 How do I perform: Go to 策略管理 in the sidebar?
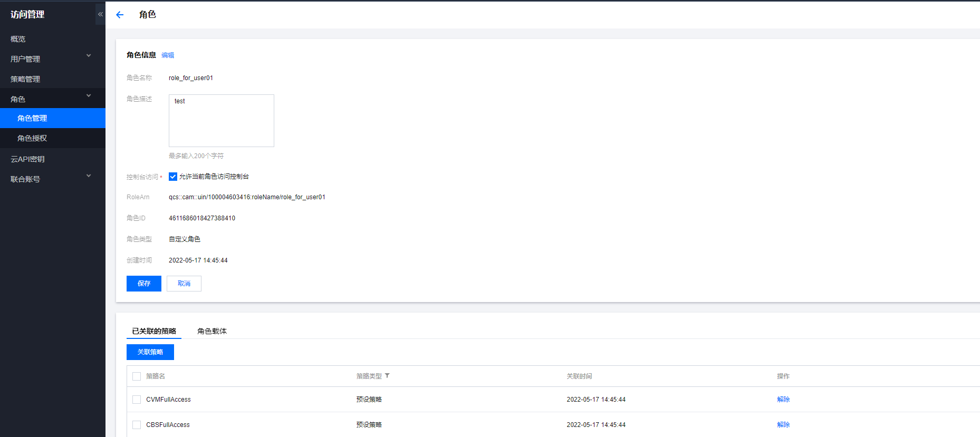click(x=25, y=79)
